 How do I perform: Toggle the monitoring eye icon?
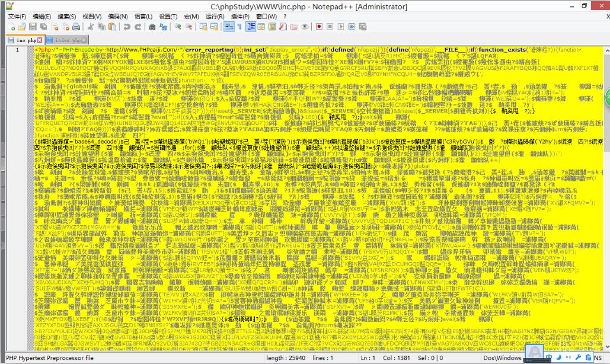[305, 27]
